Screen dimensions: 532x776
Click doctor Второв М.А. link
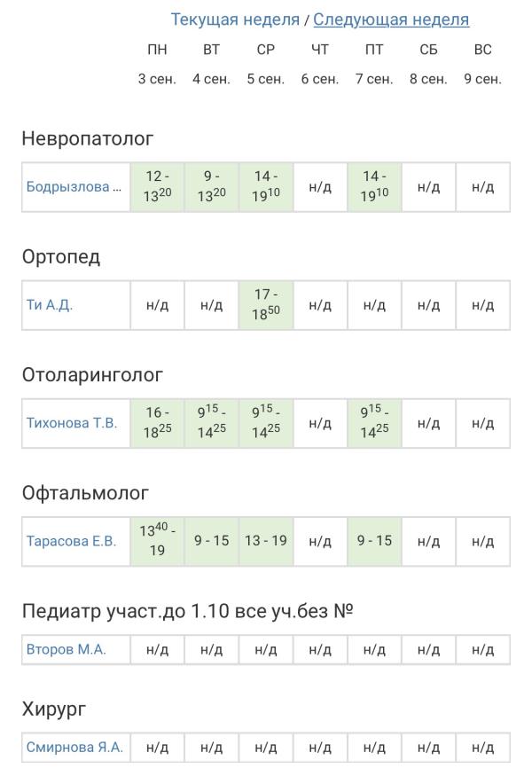[66, 649]
